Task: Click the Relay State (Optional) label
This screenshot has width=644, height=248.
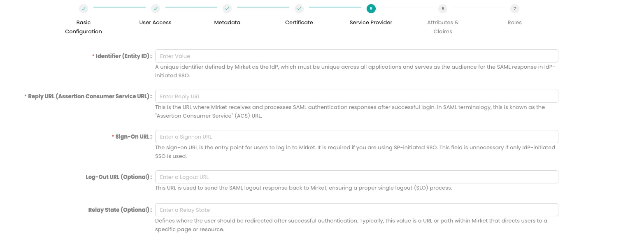Action: pyautogui.click(x=120, y=210)
